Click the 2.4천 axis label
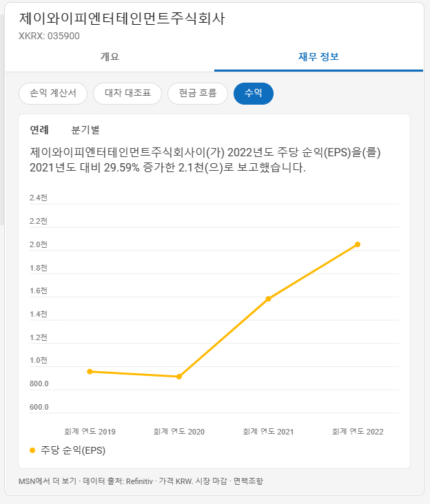This screenshot has height=504, width=430. (x=39, y=198)
